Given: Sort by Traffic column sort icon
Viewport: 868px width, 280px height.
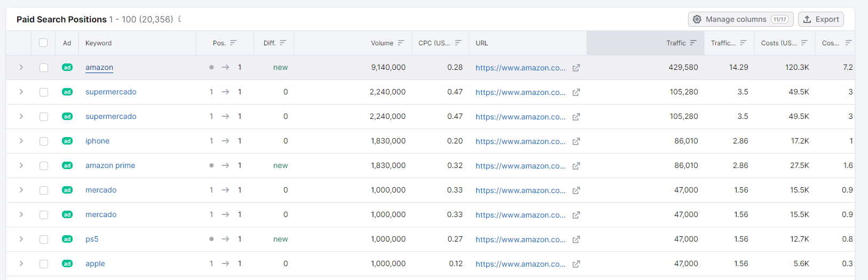Looking at the screenshot, I should coord(693,43).
